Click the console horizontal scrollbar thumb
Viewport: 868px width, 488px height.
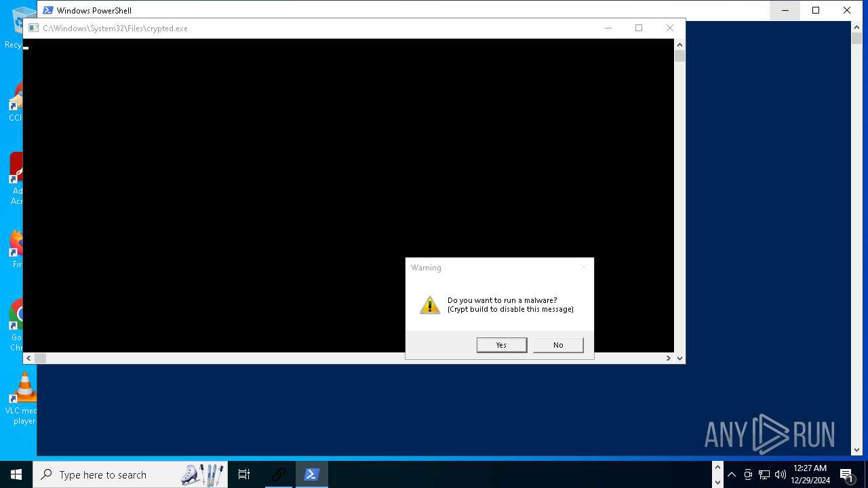point(41,358)
